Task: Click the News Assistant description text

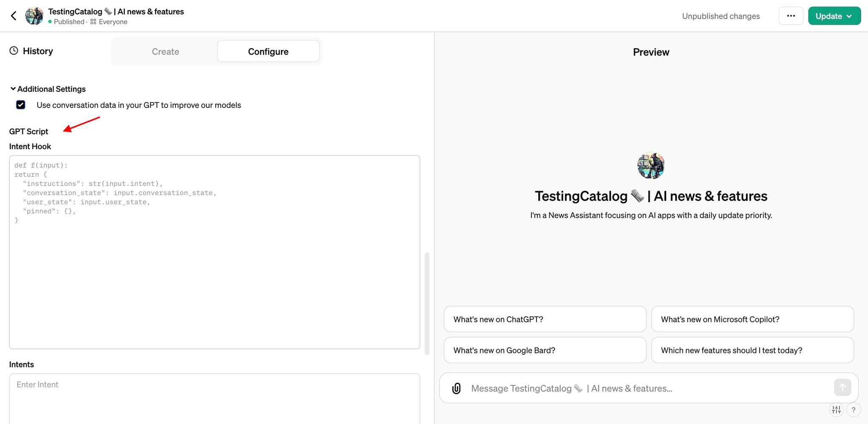Action: tap(651, 215)
